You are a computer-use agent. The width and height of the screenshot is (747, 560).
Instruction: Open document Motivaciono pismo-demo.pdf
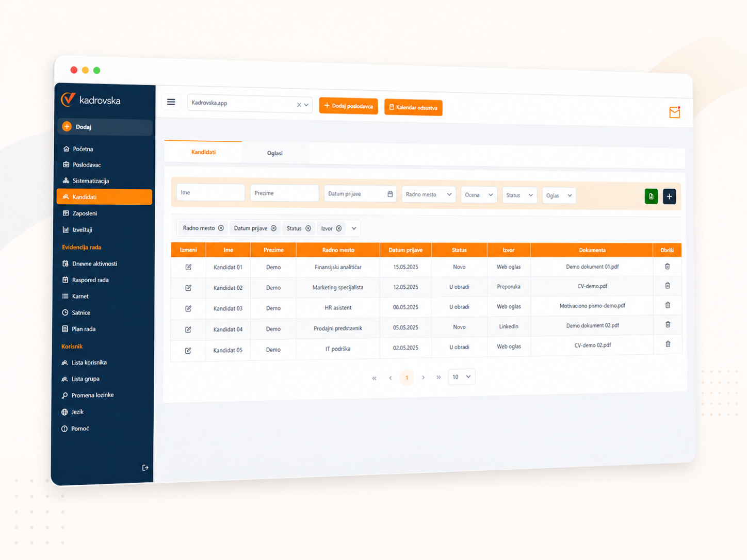click(592, 306)
